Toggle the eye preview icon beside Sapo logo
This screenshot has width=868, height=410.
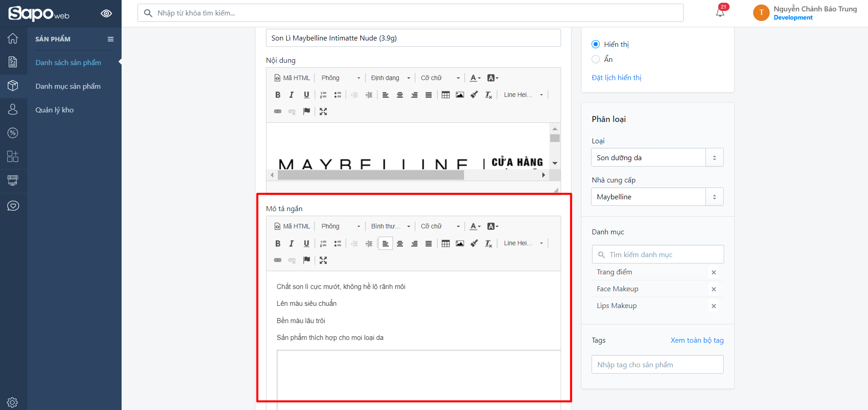point(106,13)
